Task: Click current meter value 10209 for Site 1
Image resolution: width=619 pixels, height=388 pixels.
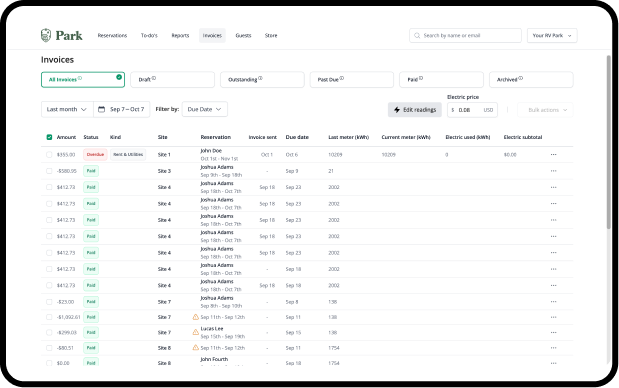Action: click(388, 155)
